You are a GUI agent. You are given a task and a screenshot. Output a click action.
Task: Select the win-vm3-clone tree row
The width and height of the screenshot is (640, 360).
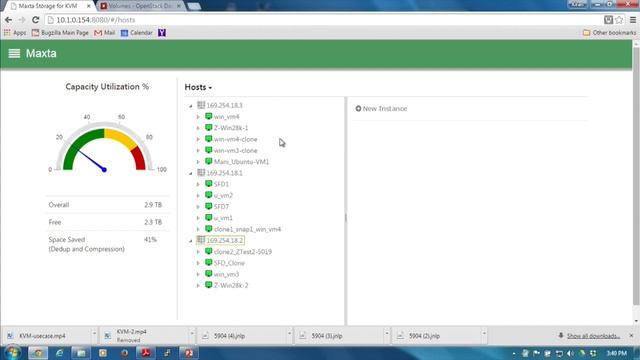pos(236,150)
